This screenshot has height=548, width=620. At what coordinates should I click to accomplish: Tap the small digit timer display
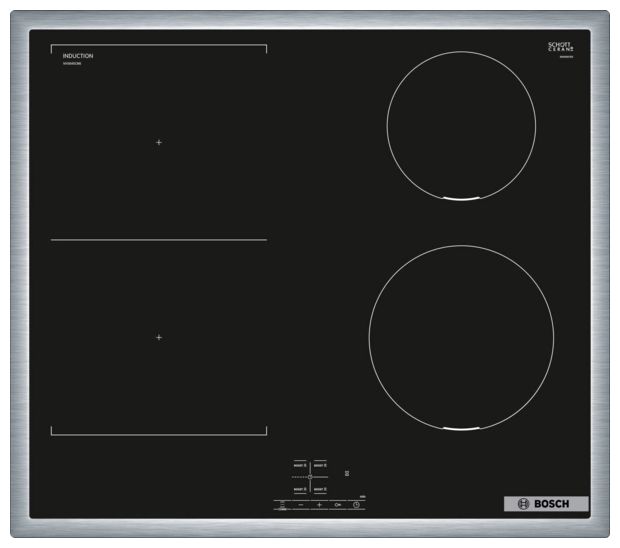tap(347, 473)
